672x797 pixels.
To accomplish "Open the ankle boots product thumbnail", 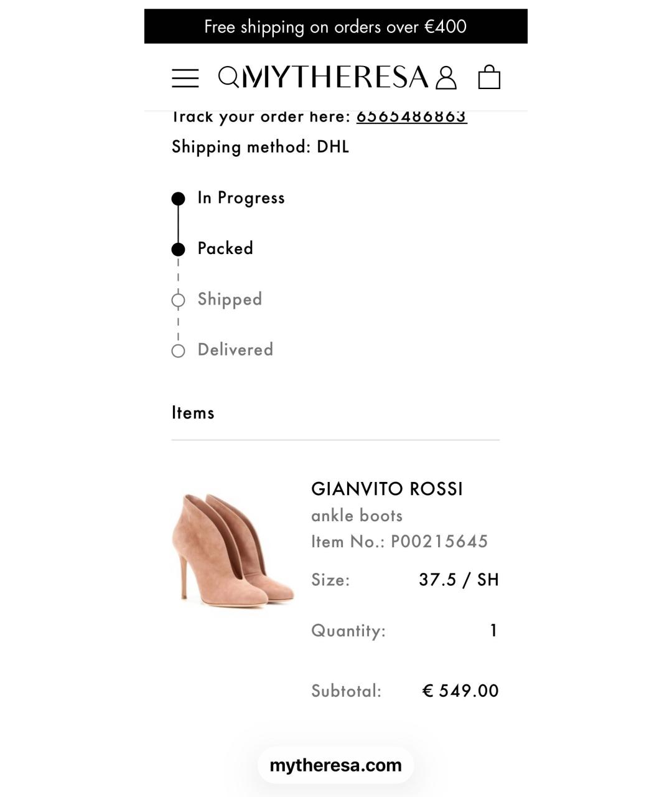I will tap(235, 548).
